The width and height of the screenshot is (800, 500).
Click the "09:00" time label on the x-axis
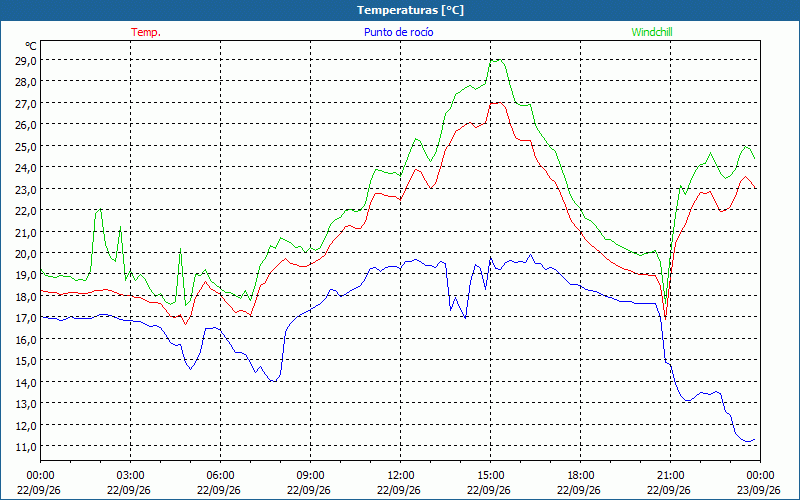pyautogui.click(x=310, y=476)
